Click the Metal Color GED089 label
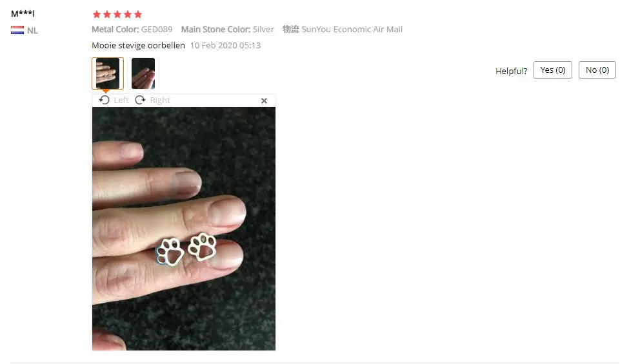Viewport: 629px width, 364px height. tap(132, 29)
